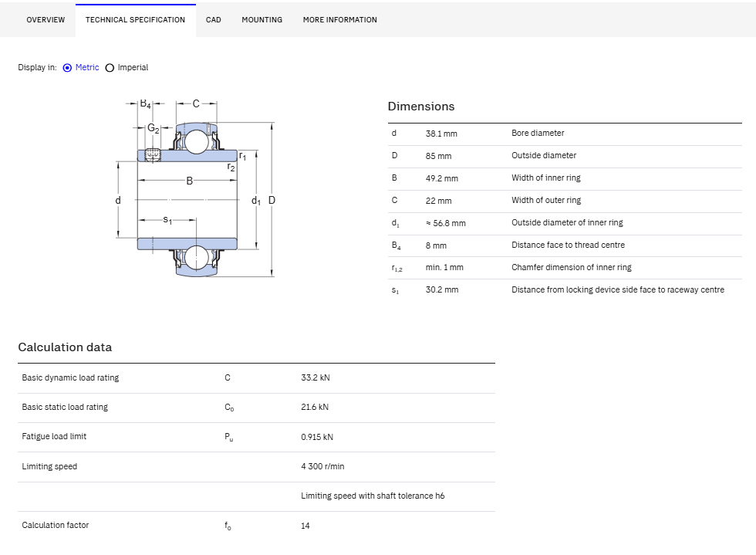
Task: Click Basic dynamic load rating label
Action: click(70, 377)
